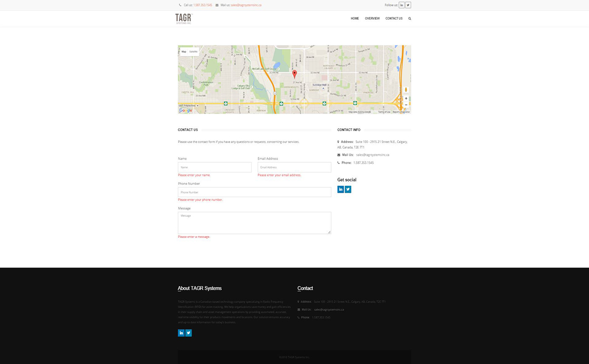The image size is (589, 364).
Task: Click Report a map error link
Action: click(401, 112)
